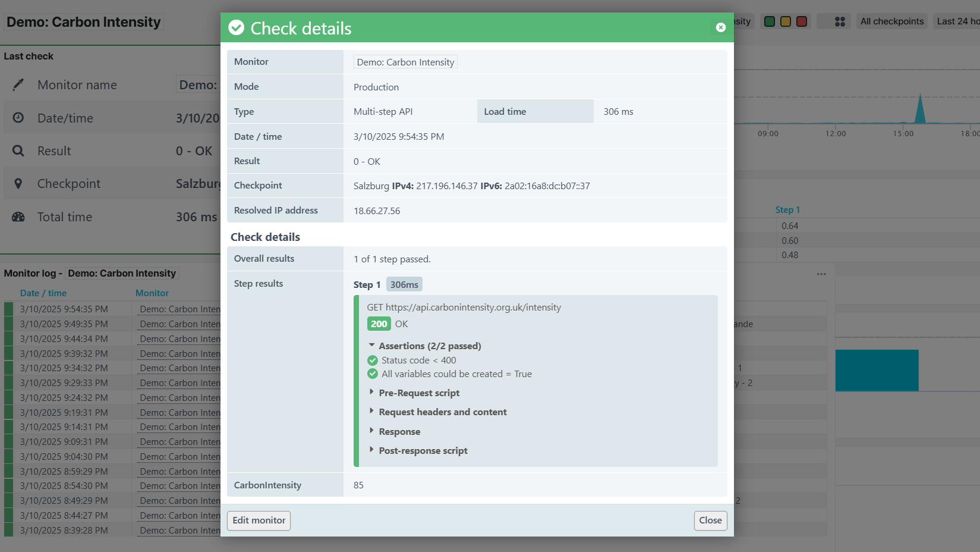Toggle the yellow status filter square
The height and width of the screenshot is (552, 980).
coord(785,21)
